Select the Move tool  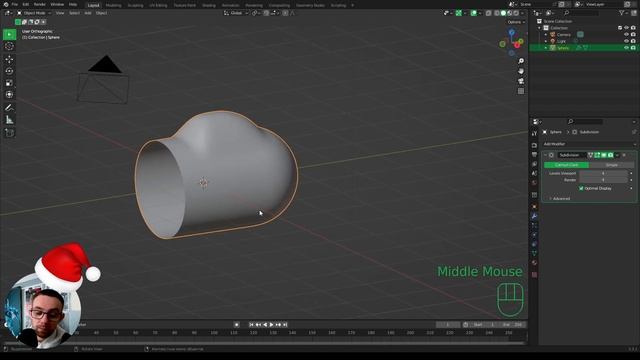click(x=9, y=60)
